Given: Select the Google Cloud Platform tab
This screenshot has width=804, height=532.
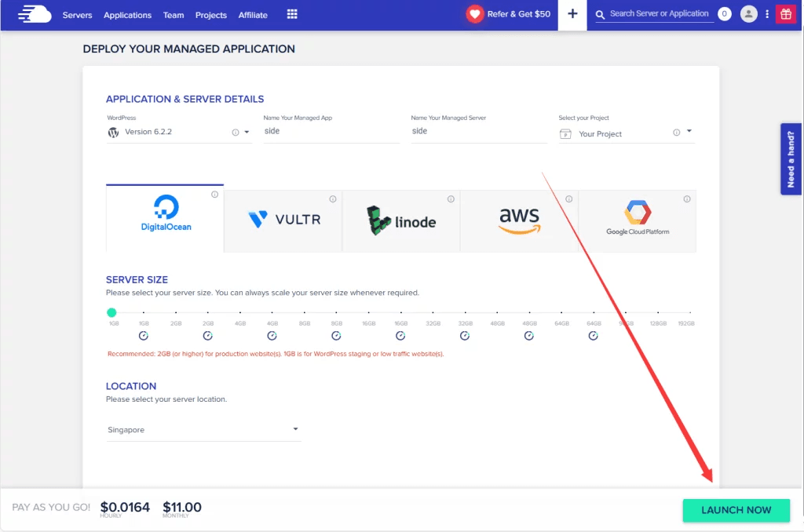Looking at the screenshot, I should click(638, 221).
